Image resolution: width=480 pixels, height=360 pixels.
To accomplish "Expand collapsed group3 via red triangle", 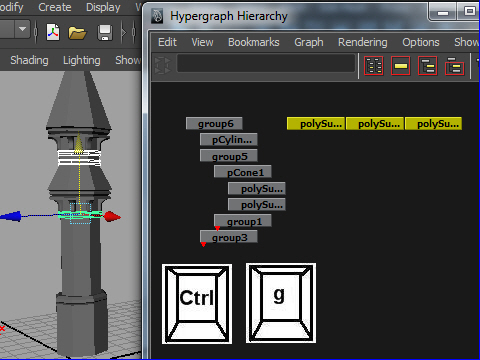I will click(203, 245).
